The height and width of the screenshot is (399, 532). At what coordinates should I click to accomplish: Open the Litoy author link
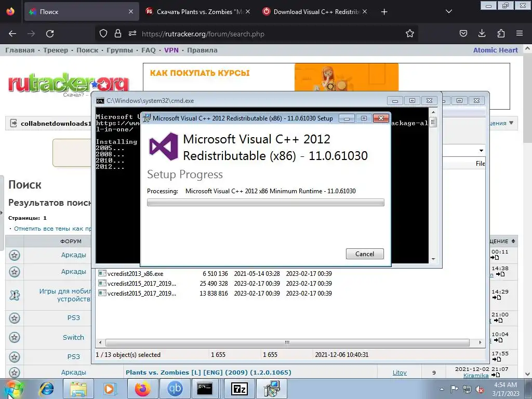click(x=400, y=373)
